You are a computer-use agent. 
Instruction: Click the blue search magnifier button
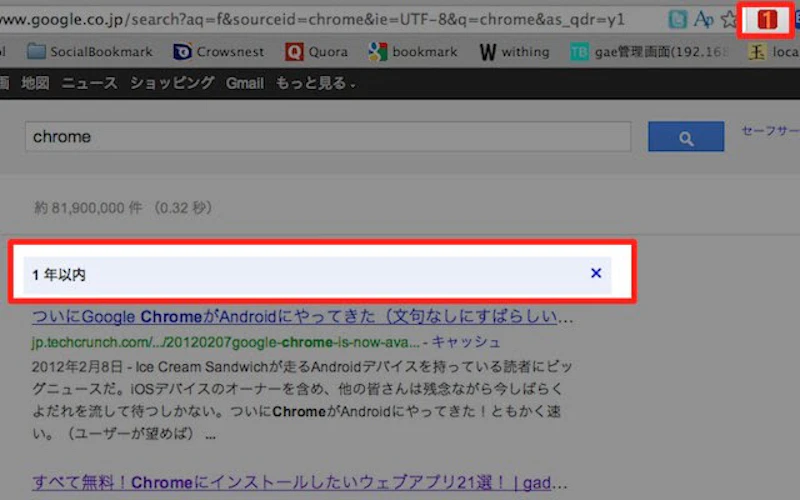click(x=686, y=136)
